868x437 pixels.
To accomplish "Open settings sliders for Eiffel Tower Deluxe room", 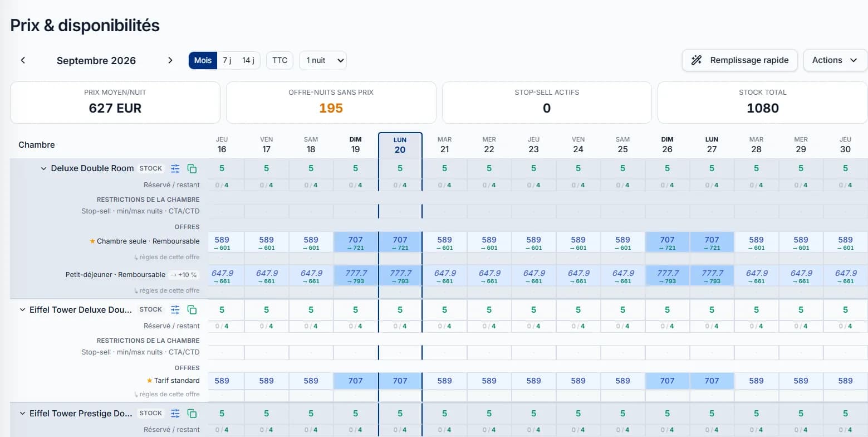I will pyautogui.click(x=175, y=309).
